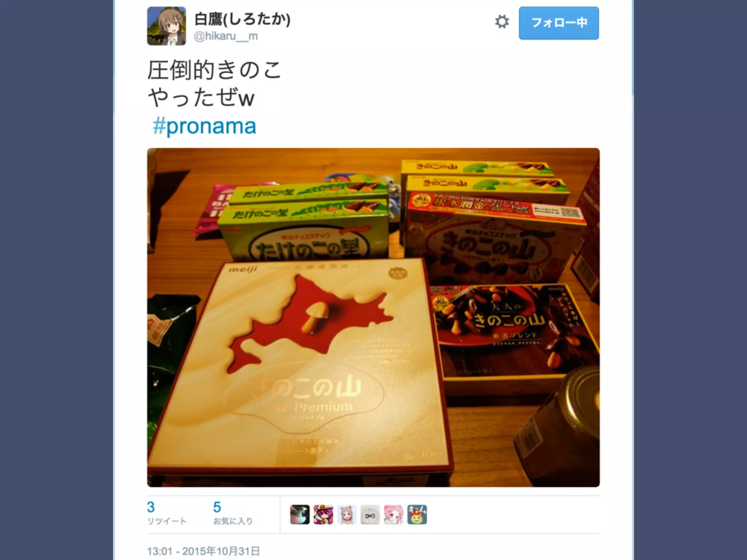Open the gear settings menu
747x560 pixels.
[x=502, y=22]
